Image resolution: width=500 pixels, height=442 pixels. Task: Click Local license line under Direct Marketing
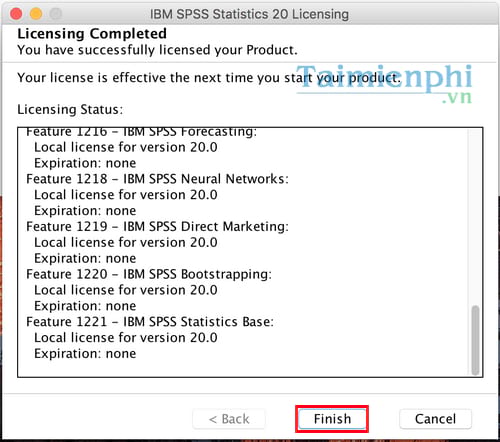click(x=126, y=243)
